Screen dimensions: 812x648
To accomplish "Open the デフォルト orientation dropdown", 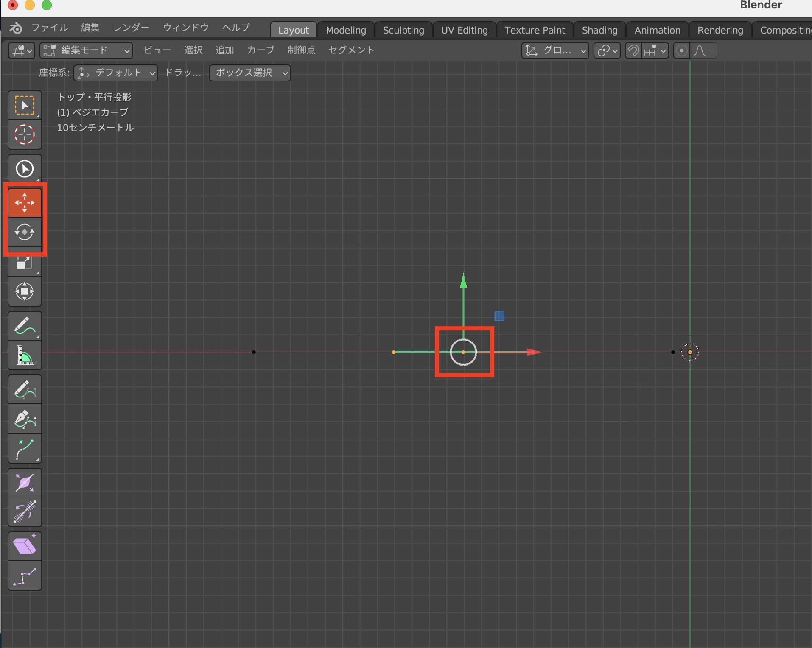I will point(116,73).
